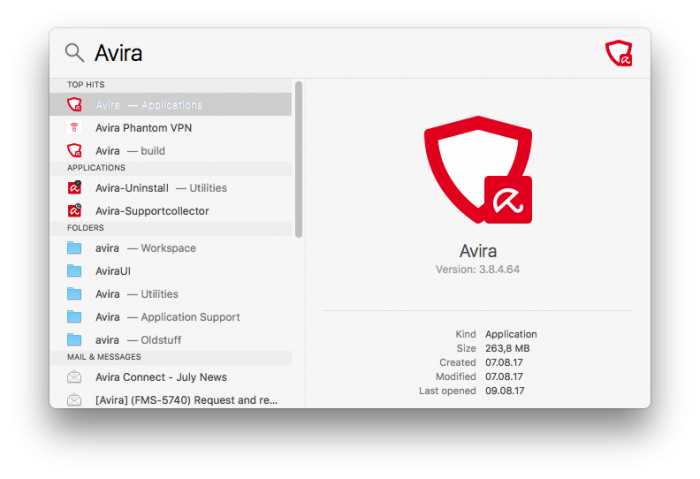Select the Avira — build result
The image size is (700, 479).
(171, 150)
